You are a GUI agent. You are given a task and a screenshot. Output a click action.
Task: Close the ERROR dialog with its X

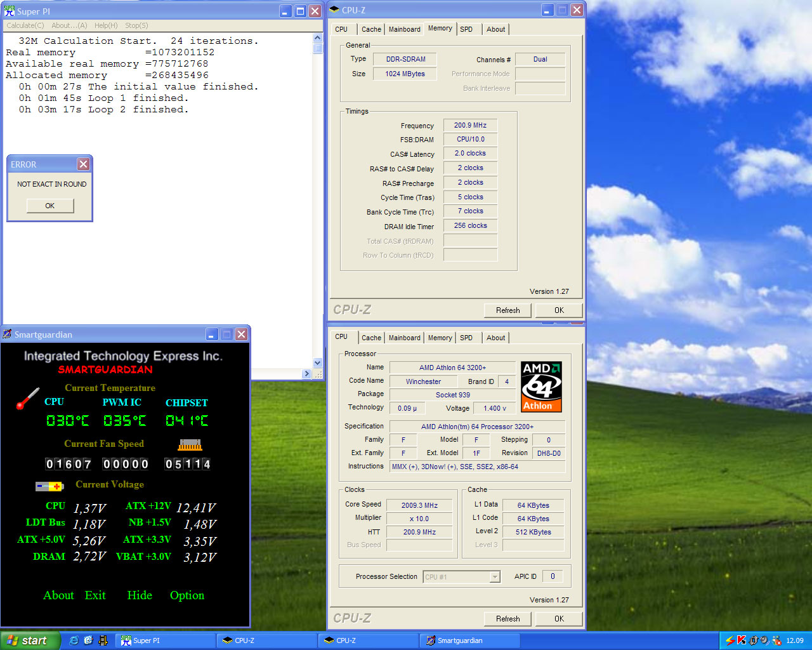click(x=83, y=164)
